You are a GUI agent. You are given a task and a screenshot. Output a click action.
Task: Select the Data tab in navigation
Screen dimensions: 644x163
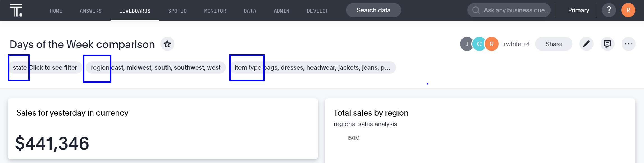click(x=250, y=11)
